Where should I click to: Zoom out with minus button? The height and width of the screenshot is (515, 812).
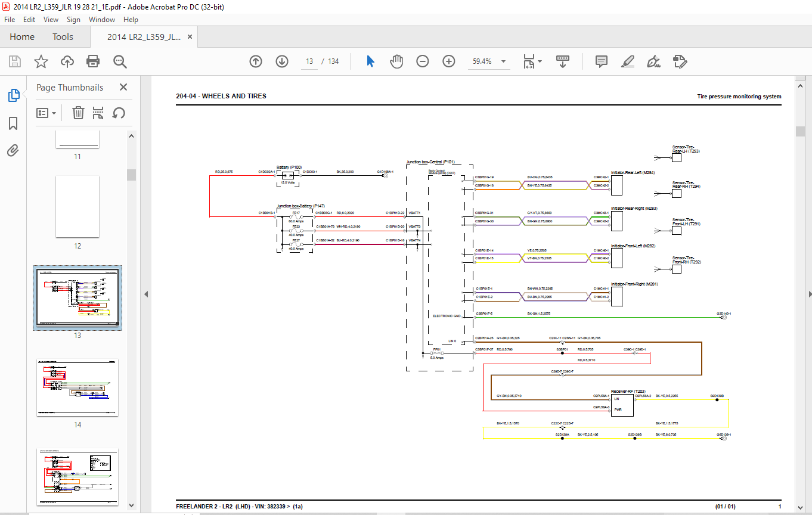pyautogui.click(x=423, y=61)
